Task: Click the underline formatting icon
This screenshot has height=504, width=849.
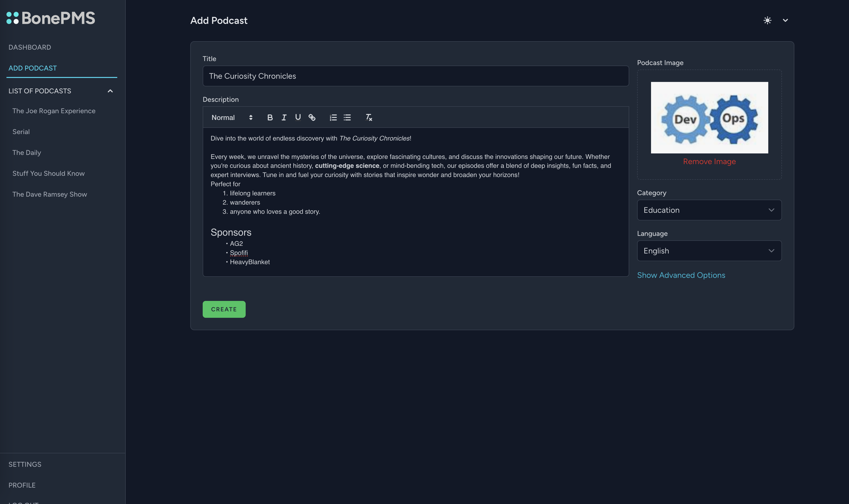Action: 298,117
